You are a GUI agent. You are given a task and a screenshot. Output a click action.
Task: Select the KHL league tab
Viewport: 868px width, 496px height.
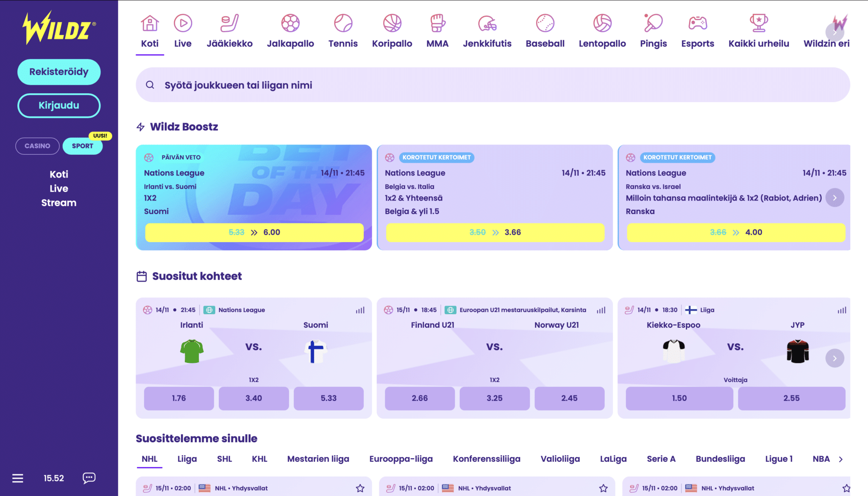click(x=259, y=459)
